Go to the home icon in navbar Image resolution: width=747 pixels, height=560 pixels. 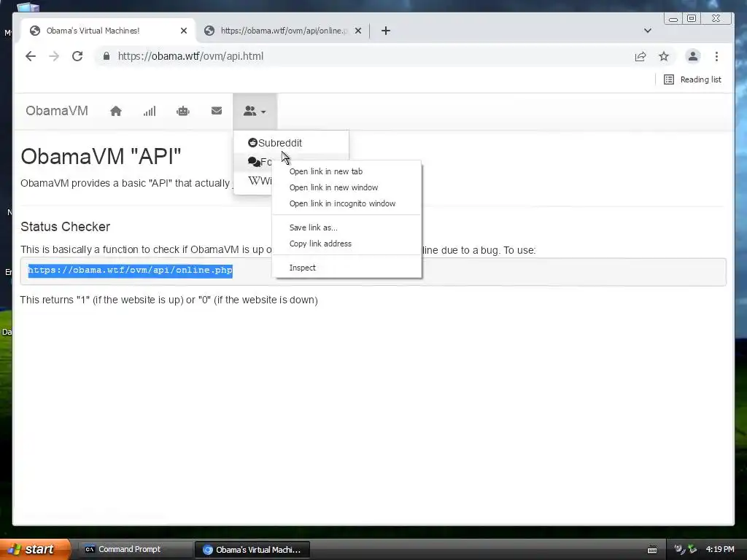116,111
